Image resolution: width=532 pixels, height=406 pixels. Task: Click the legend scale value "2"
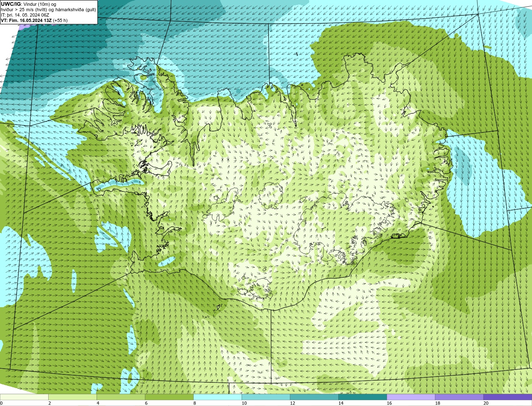click(x=49, y=403)
